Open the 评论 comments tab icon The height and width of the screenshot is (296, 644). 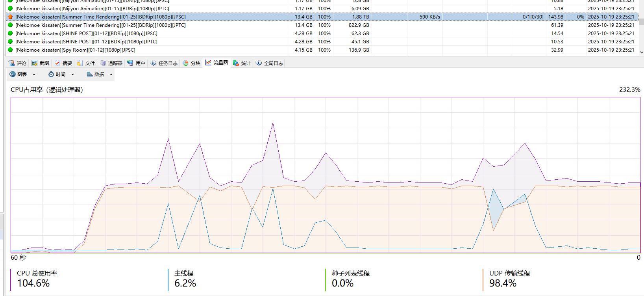point(11,63)
